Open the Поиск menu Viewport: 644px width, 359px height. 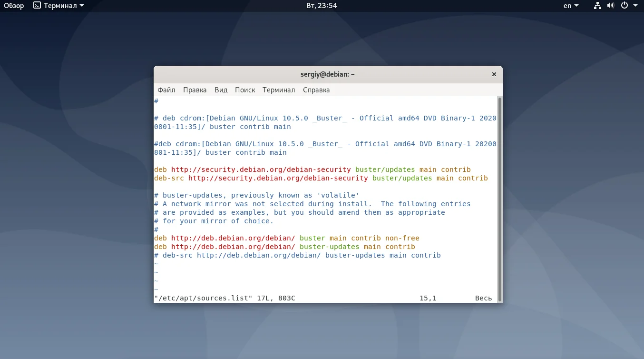pyautogui.click(x=245, y=90)
